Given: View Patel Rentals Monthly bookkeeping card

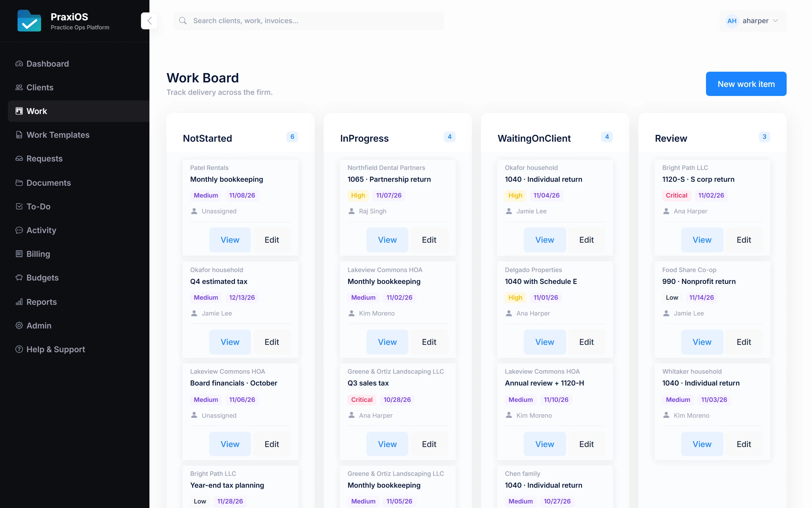Looking at the screenshot, I should [230, 240].
